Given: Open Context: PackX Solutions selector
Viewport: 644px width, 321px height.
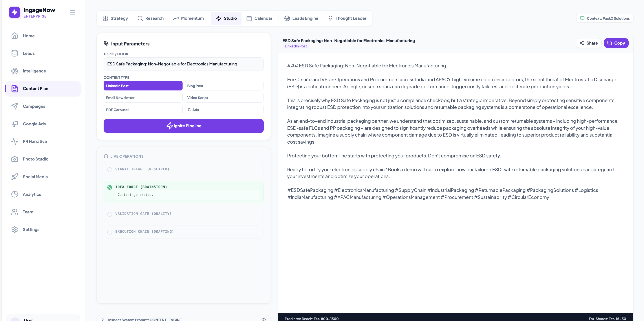Looking at the screenshot, I should (x=604, y=18).
